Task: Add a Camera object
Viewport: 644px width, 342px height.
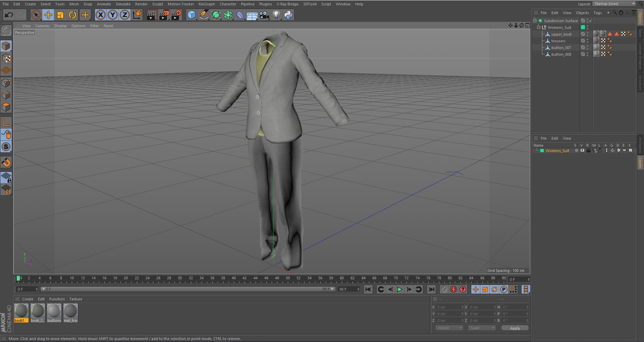Action: click(x=264, y=15)
